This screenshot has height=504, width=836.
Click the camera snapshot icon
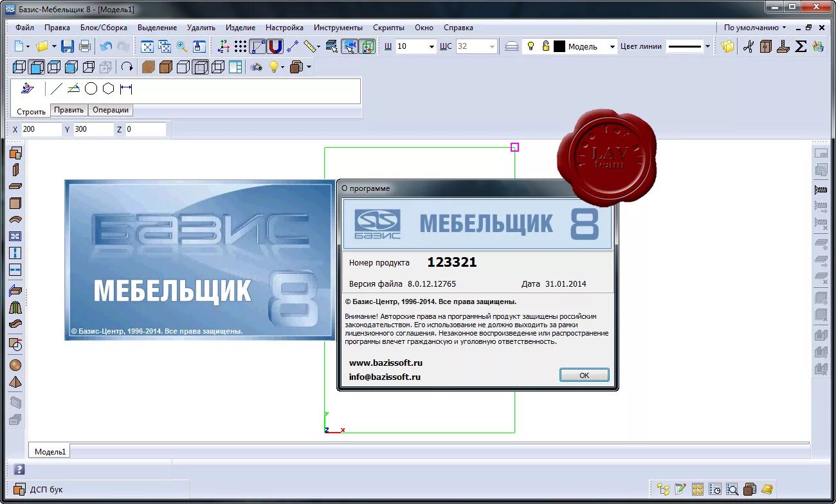(x=257, y=67)
